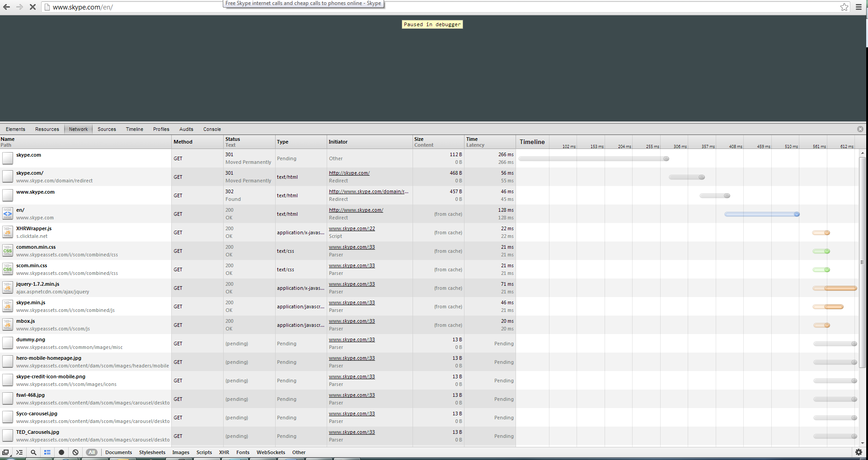Filter requests by Images
Screen dimensions: 868x460
tap(181, 452)
